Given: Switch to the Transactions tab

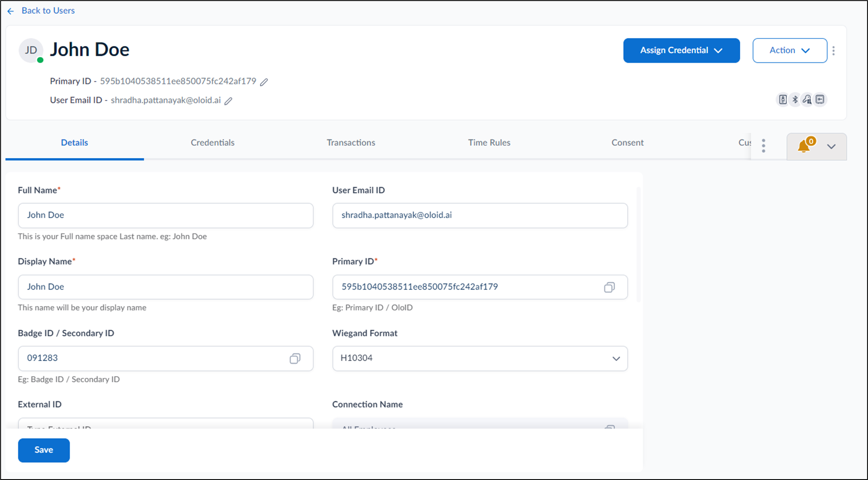Looking at the screenshot, I should click(x=351, y=143).
